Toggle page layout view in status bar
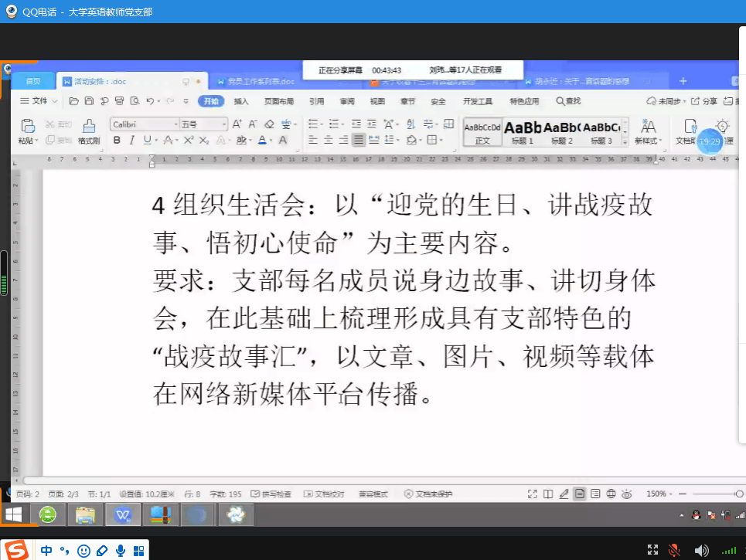Image resolution: width=746 pixels, height=560 pixels. (580, 494)
